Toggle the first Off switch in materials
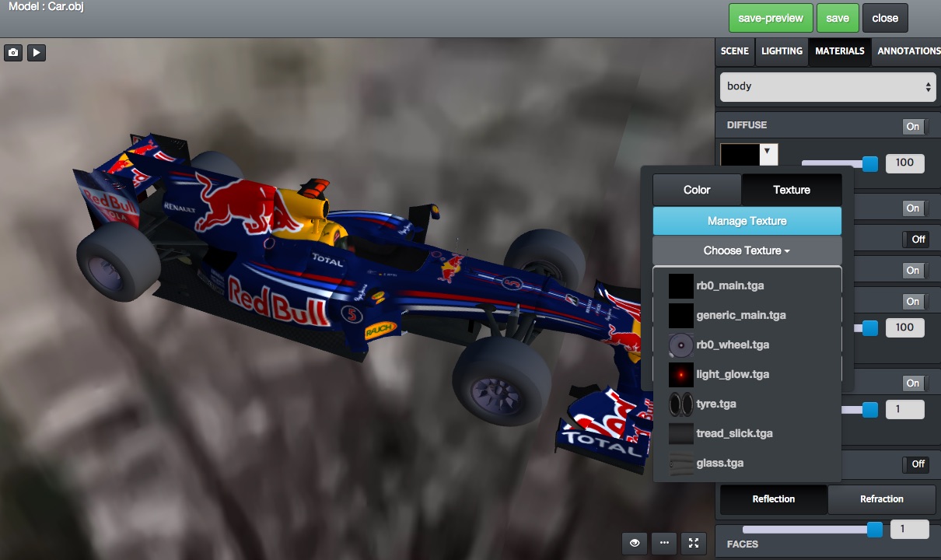 [915, 240]
